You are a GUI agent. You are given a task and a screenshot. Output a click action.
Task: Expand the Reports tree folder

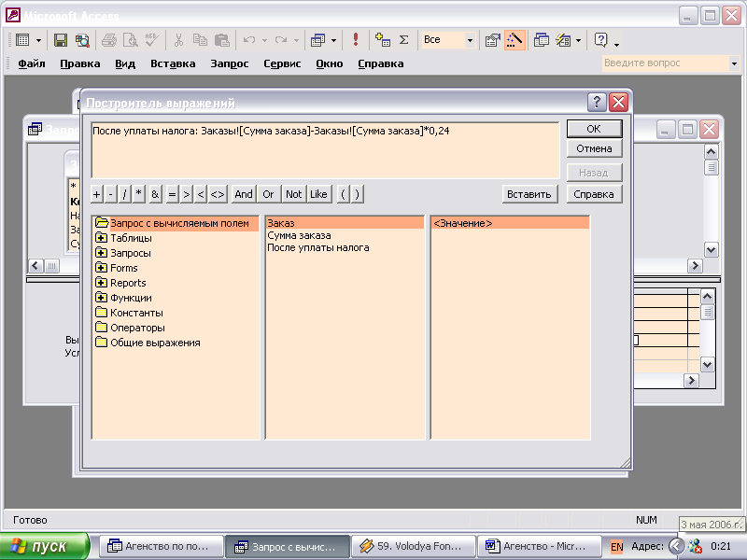pyautogui.click(x=101, y=283)
